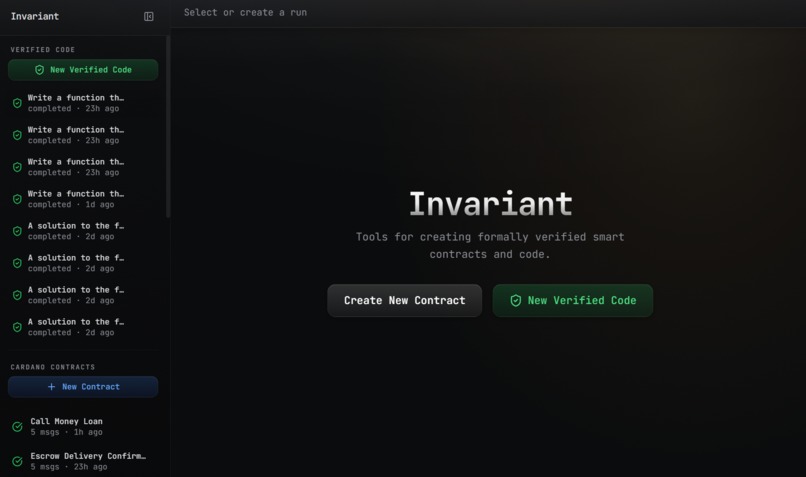
Task: Click the 'Tools for creating formally verified' tagline
Action: (x=490, y=246)
